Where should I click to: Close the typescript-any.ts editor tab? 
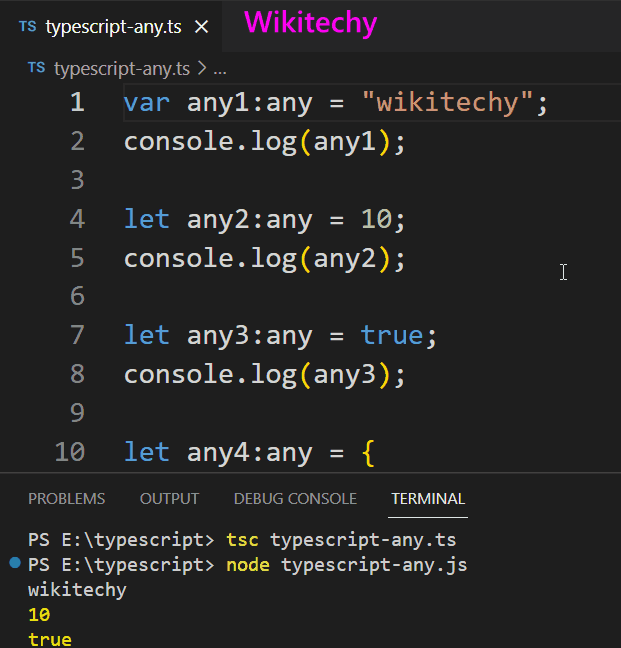(x=201, y=27)
